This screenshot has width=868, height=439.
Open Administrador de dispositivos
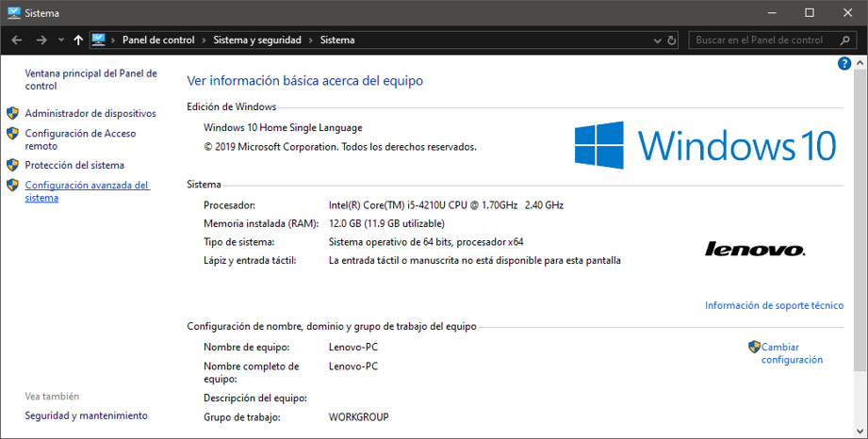coord(90,113)
